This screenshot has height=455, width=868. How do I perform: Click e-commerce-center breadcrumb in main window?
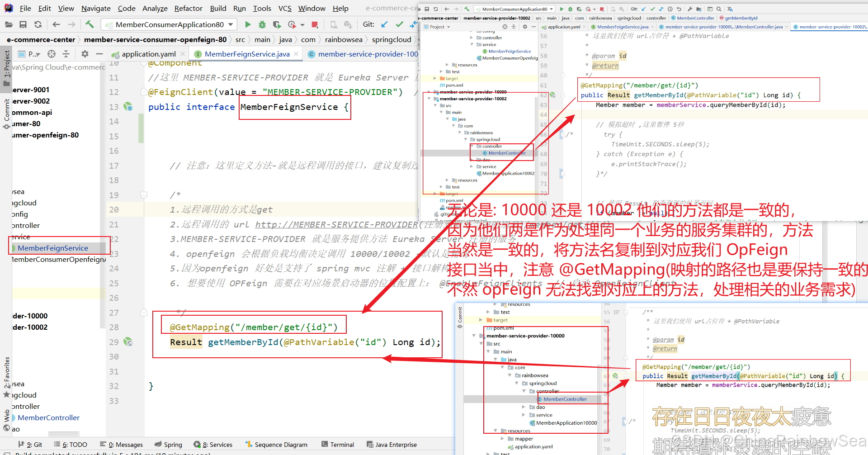pos(41,40)
